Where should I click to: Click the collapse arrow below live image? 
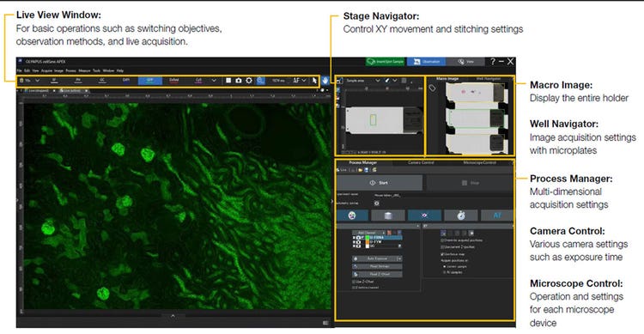(x=173, y=316)
